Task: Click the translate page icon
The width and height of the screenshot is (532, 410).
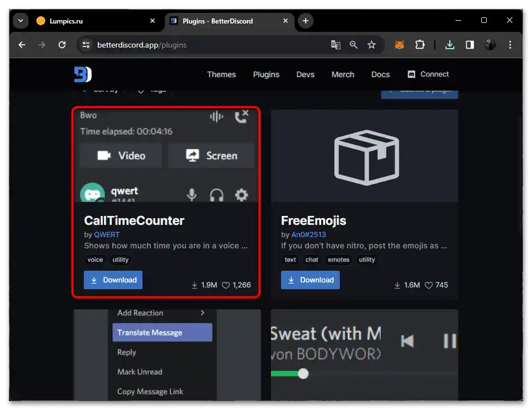Action: tap(335, 45)
